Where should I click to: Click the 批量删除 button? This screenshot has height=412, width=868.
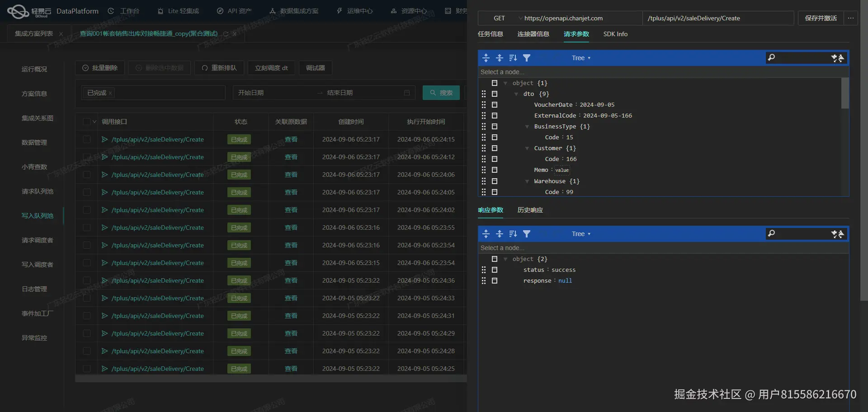(100, 68)
